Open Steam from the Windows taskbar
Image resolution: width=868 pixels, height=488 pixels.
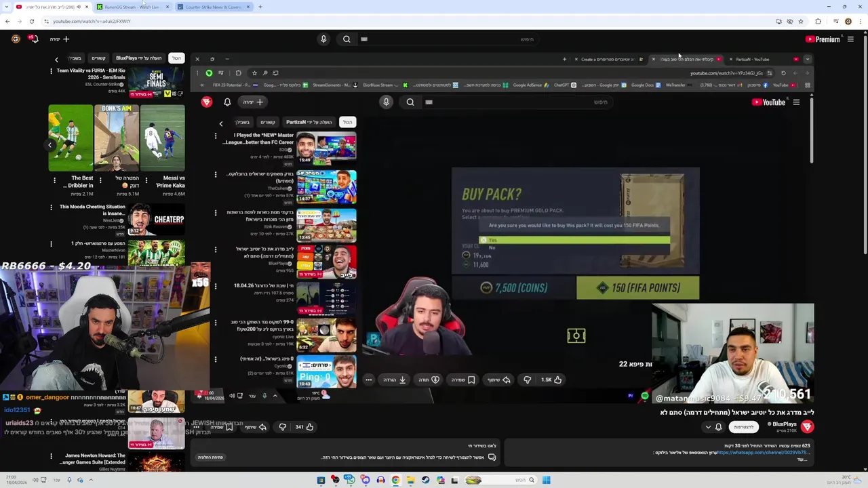[425, 480]
